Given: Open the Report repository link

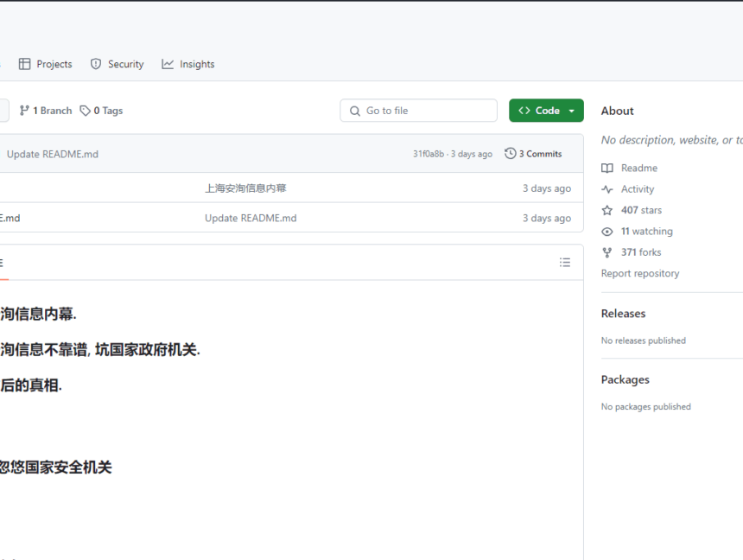Looking at the screenshot, I should pos(639,273).
